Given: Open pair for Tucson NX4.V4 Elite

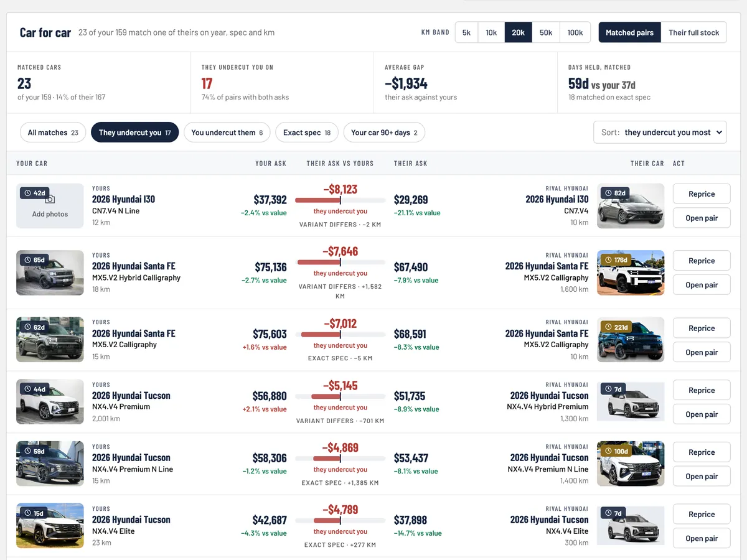Looking at the screenshot, I should click(702, 539).
